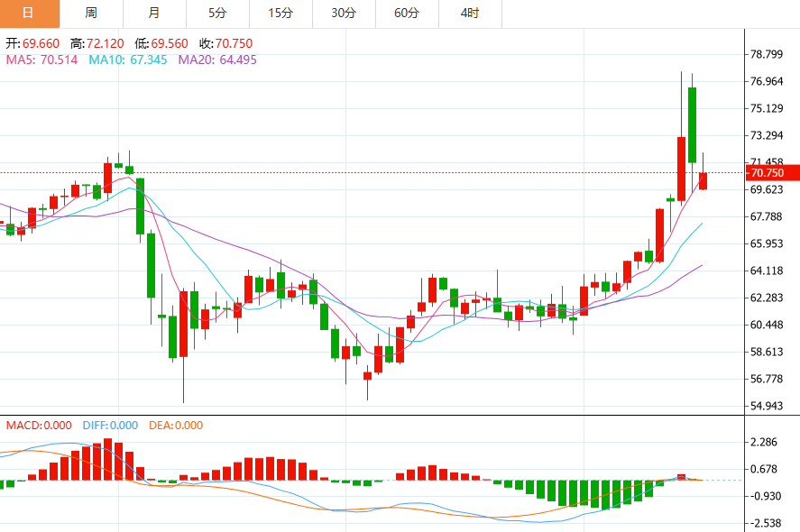Open the 60分 interval tab
The image size is (800, 532).
pos(407,14)
